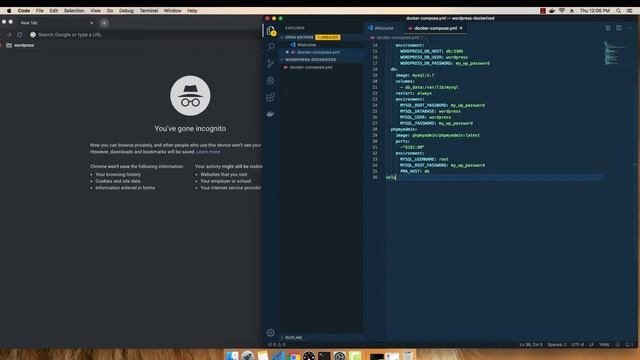This screenshot has height=360, width=640.
Task: Open the Code application menu
Action: click(x=24, y=11)
